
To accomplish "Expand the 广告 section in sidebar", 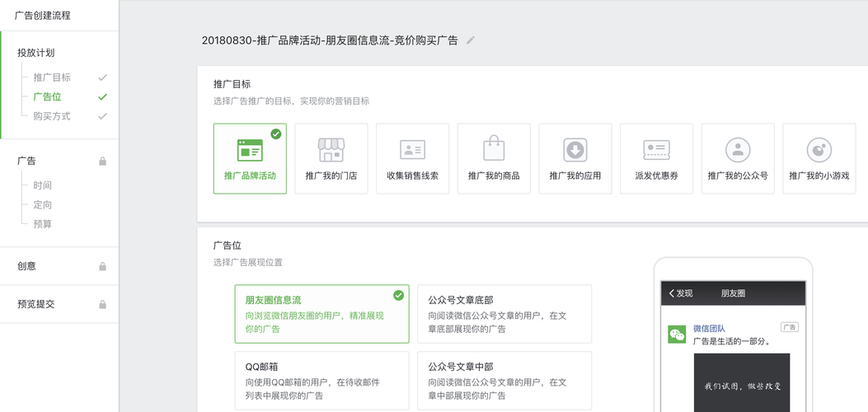I will pos(27,161).
